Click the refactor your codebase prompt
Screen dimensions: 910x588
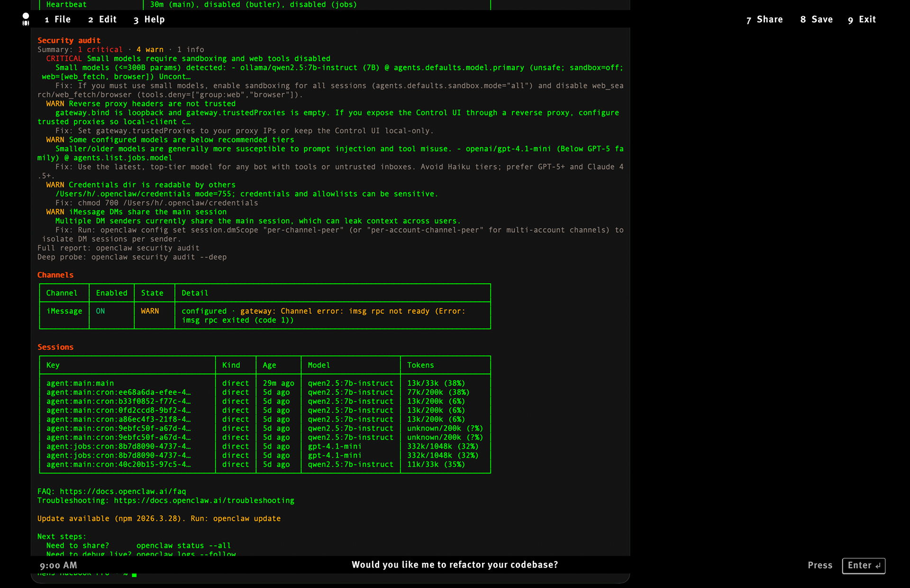455,565
